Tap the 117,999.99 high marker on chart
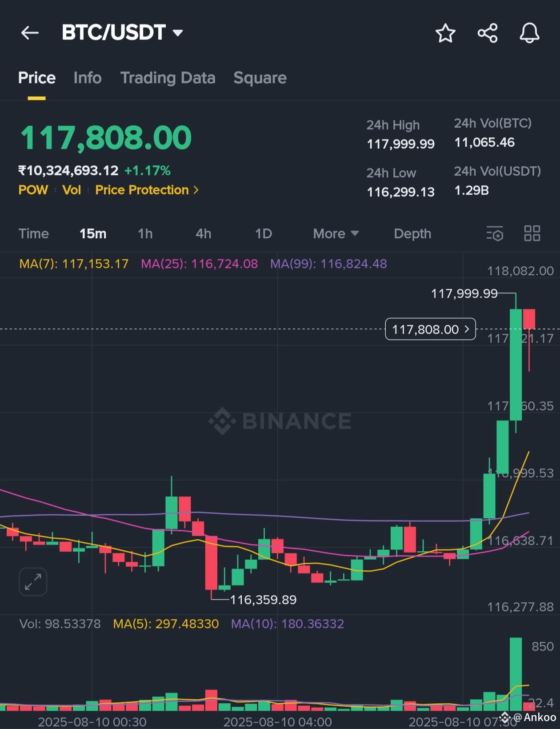This screenshot has width=560, height=729. click(464, 293)
